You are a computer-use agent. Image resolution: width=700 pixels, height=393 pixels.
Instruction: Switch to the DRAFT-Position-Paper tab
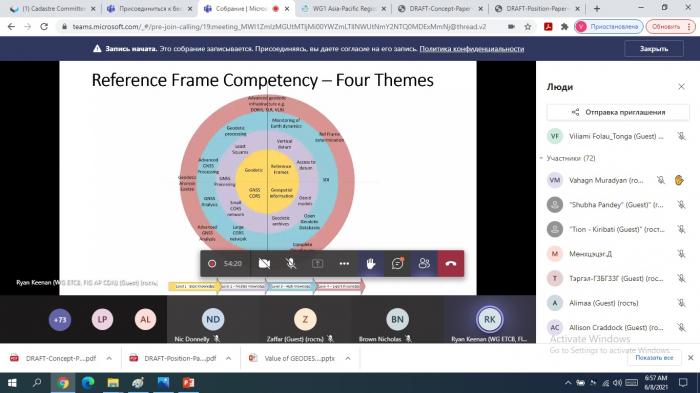click(537, 8)
